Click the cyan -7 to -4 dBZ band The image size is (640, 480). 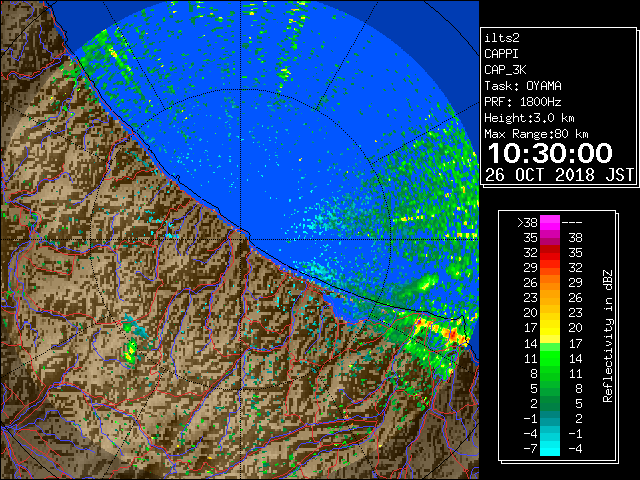(550, 448)
